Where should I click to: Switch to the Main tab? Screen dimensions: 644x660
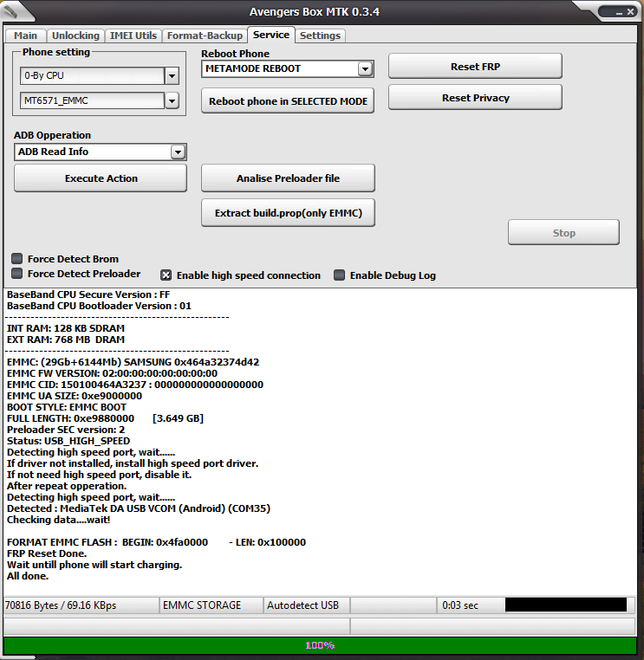pos(26,36)
